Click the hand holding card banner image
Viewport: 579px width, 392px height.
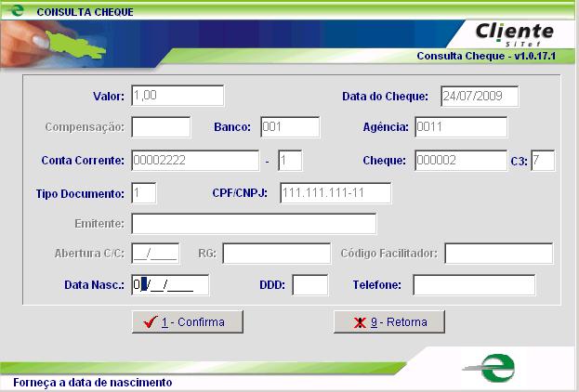pos(56,41)
